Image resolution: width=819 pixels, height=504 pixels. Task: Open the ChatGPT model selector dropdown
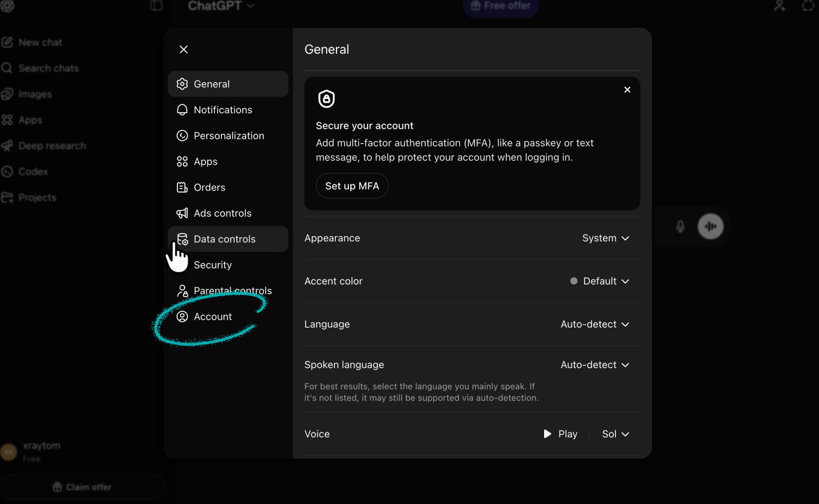[x=221, y=6]
